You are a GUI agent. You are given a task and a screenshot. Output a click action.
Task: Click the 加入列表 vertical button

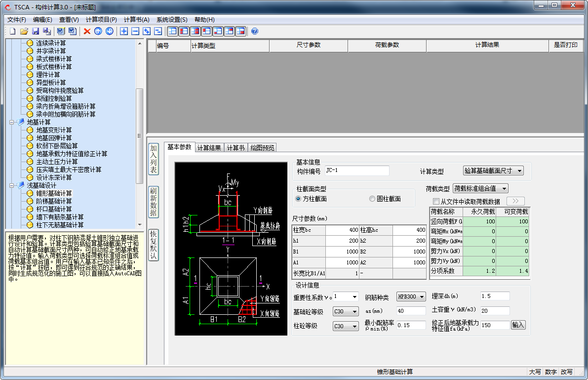click(154, 159)
